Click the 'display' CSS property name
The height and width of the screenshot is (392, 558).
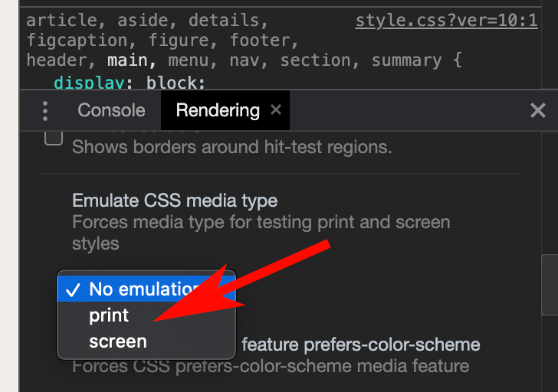point(89,83)
